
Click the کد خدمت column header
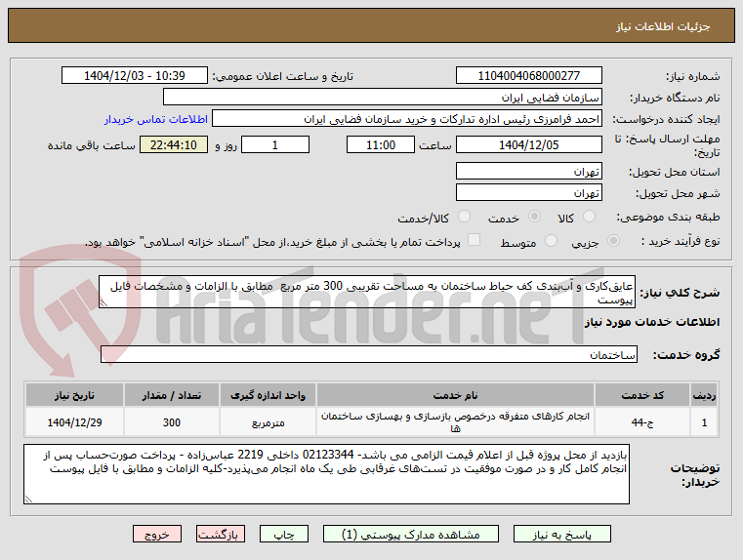point(642,395)
